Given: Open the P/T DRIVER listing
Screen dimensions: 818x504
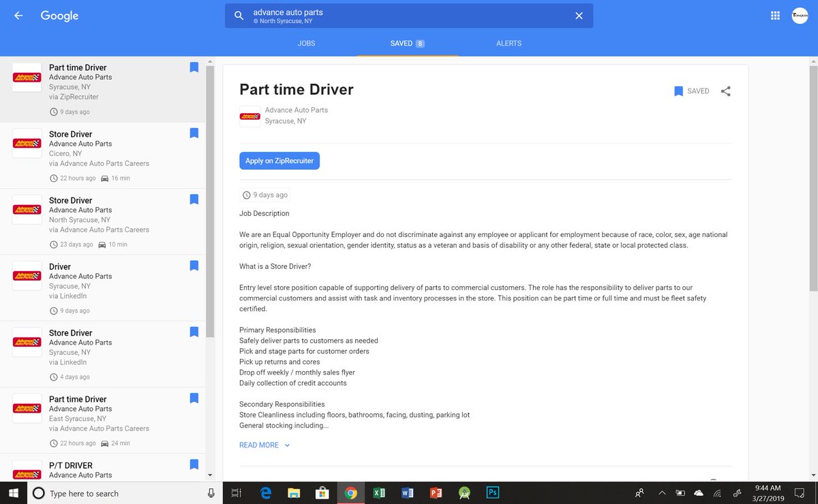Looking at the screenshot, I should 102,469.
